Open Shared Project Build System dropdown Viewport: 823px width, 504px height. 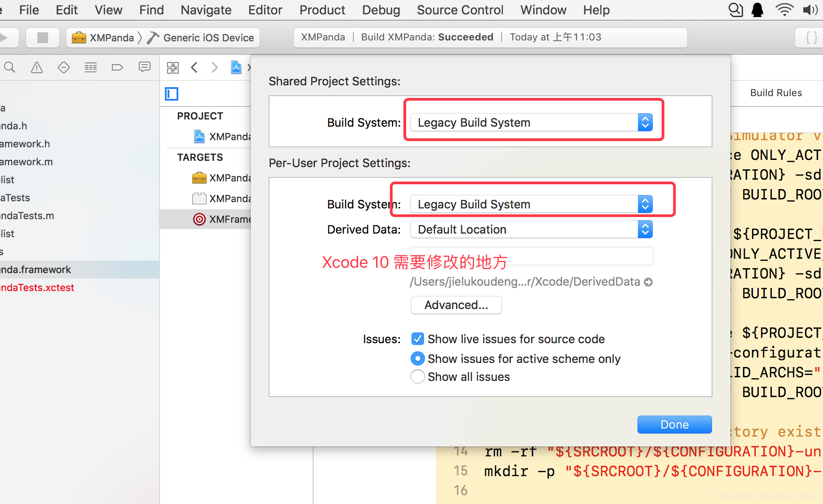(x=531, y=122)
